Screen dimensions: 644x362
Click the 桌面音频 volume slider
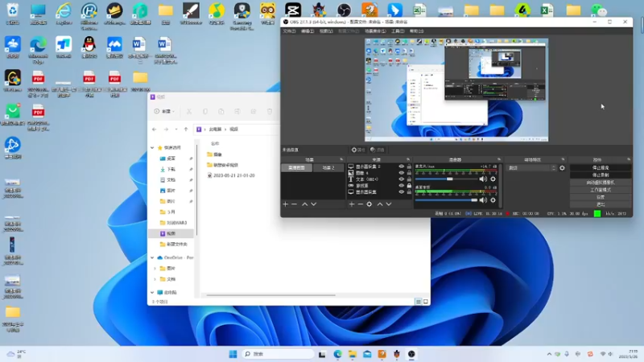click(447, 200)
